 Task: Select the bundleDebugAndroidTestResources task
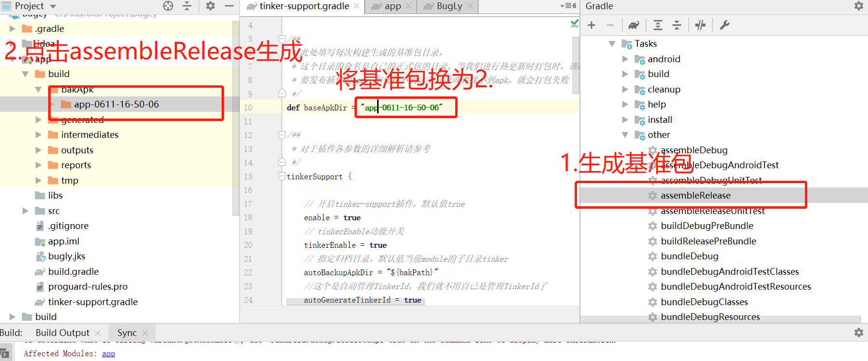(736, 286)
